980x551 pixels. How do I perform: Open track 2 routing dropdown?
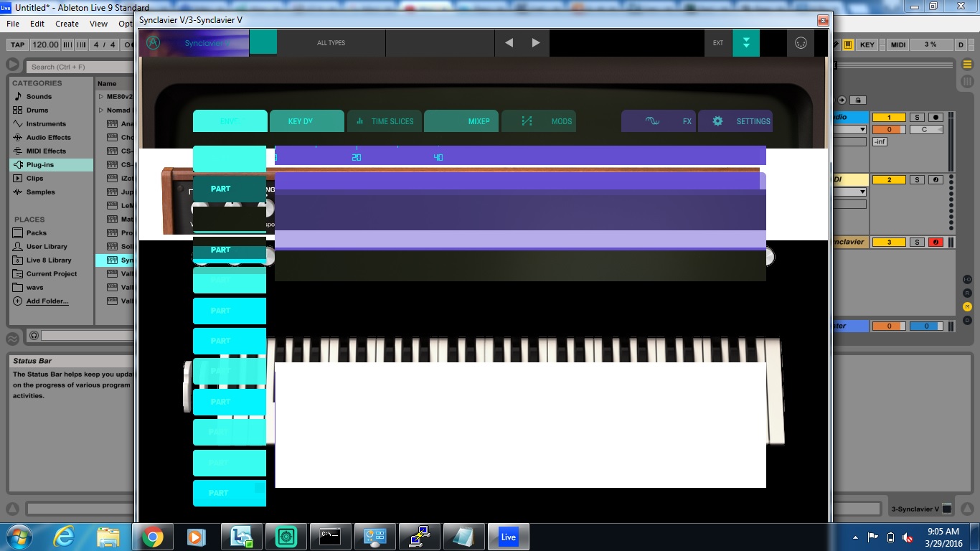(x=862, y=192)
